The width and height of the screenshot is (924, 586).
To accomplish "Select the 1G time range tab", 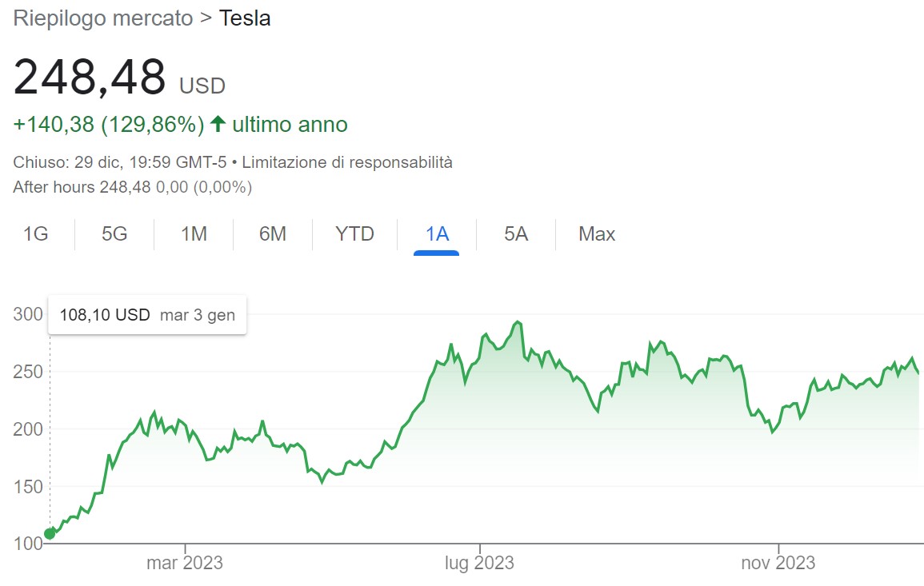I will pyautogui.click(x=36, y=233).
